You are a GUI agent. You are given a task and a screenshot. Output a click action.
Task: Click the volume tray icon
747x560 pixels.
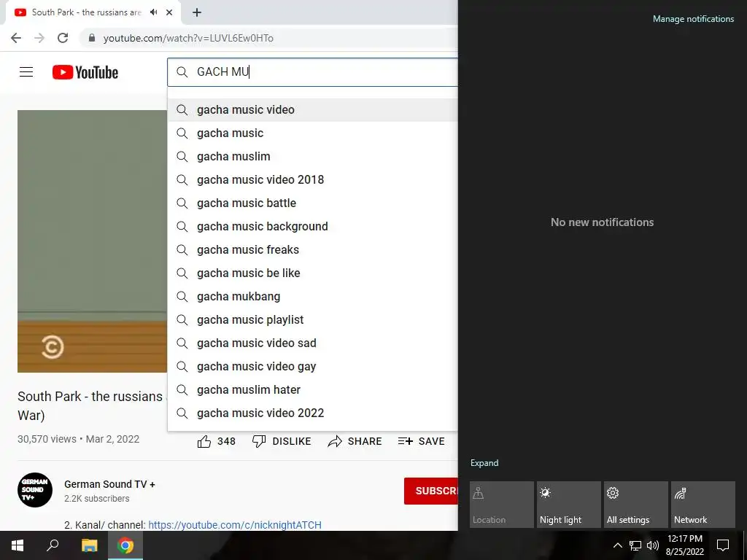653,545
